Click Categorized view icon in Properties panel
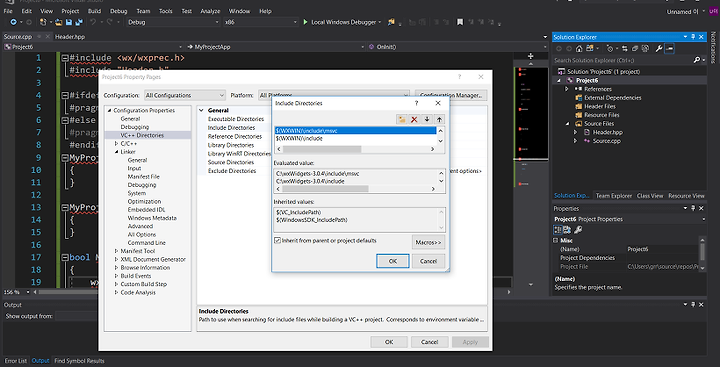 558,230
